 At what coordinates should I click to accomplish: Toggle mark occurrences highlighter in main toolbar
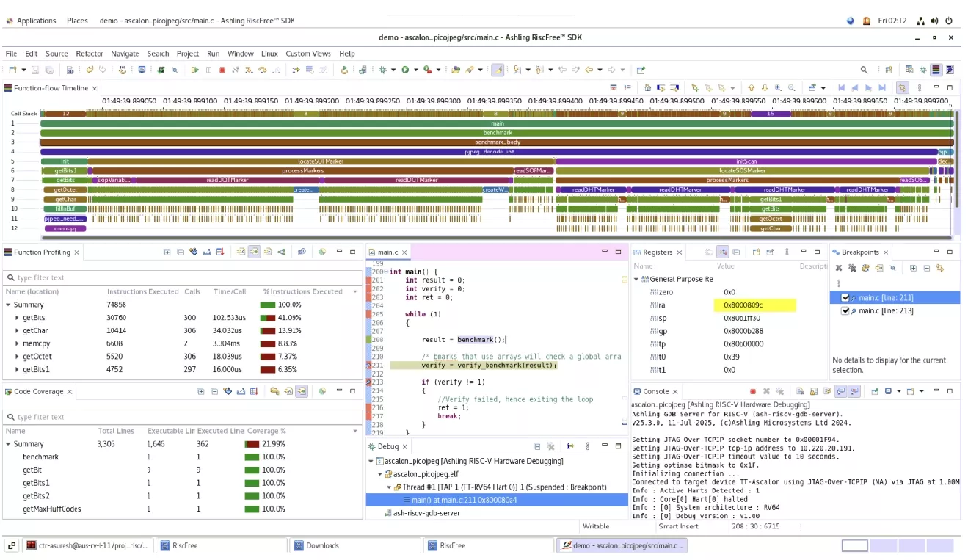click(498, 70)
